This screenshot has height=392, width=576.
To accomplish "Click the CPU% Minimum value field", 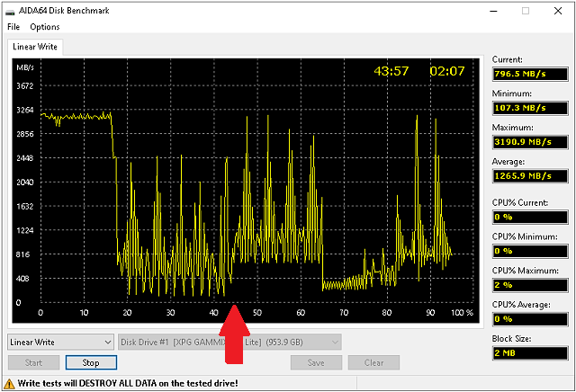I will 530,252.
